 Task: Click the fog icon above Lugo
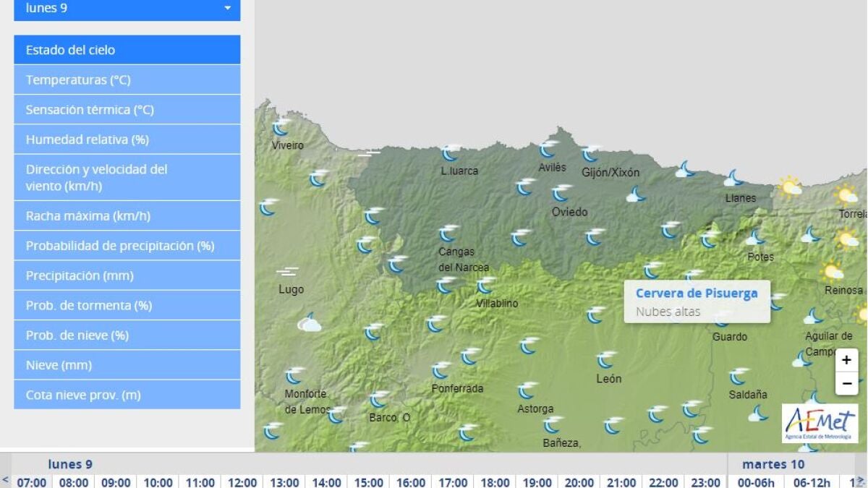[x=287, y=272]
